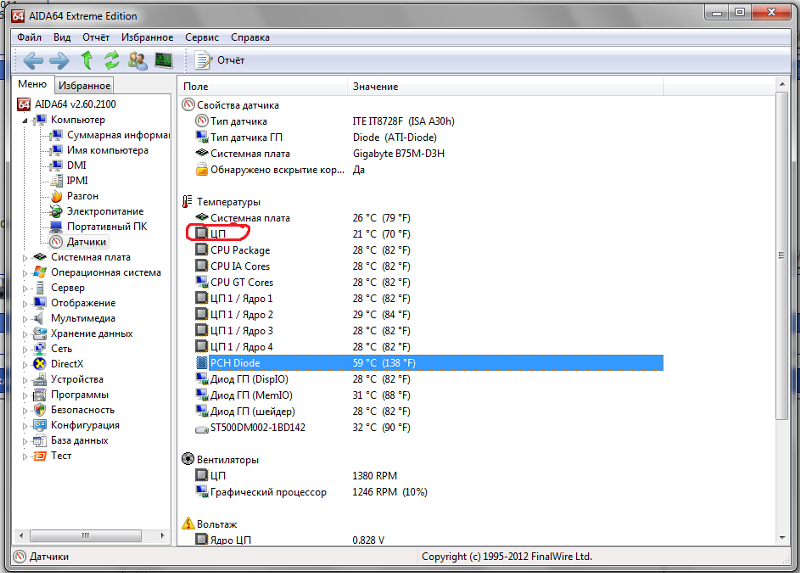Screen dimensions: 800x573
Task: Click the Поле column header
Action: (263, 86)
